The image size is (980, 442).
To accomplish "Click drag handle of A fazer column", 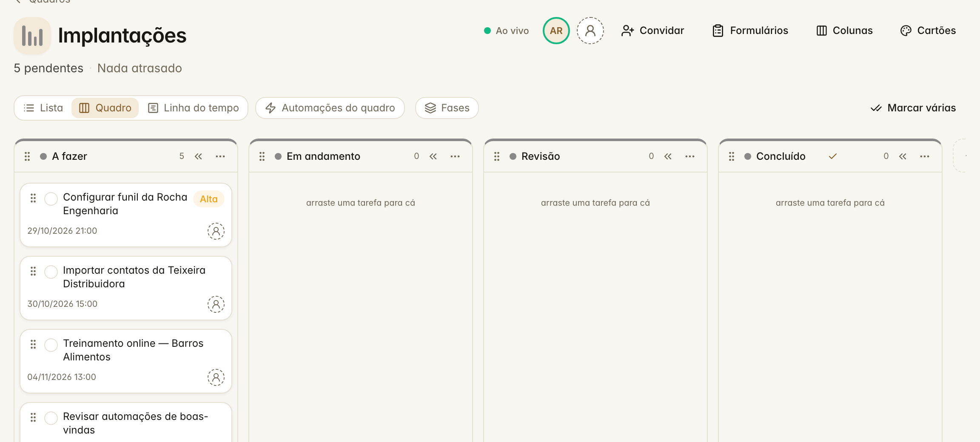I will [x=27, y=156].
